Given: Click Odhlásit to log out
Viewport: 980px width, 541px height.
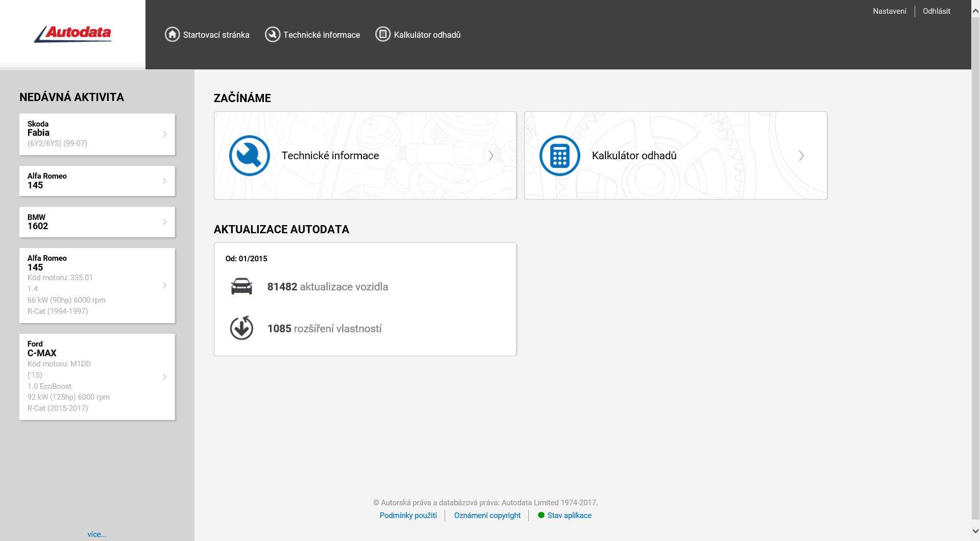Looking at the screenshot, I should pos(936,11).
